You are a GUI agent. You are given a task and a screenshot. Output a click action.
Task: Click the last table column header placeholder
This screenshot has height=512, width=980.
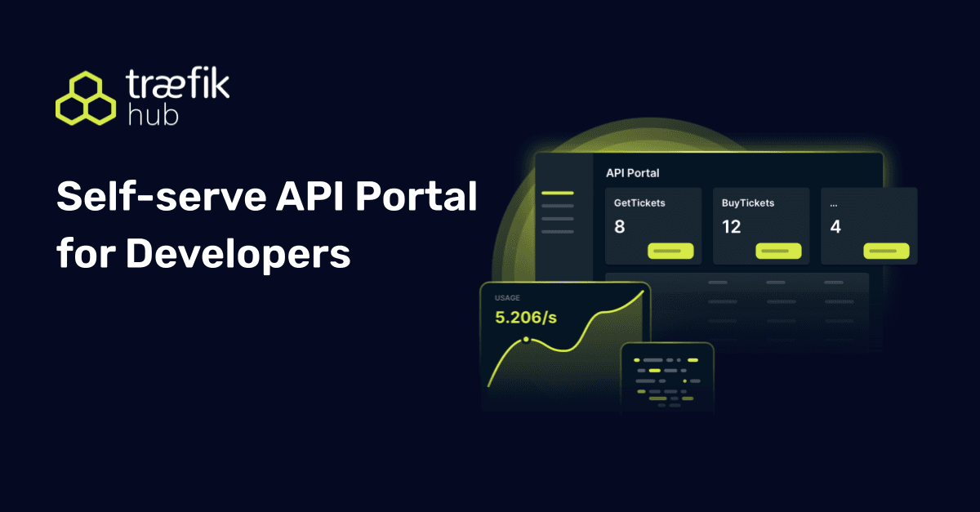click(x=833, y=283)
